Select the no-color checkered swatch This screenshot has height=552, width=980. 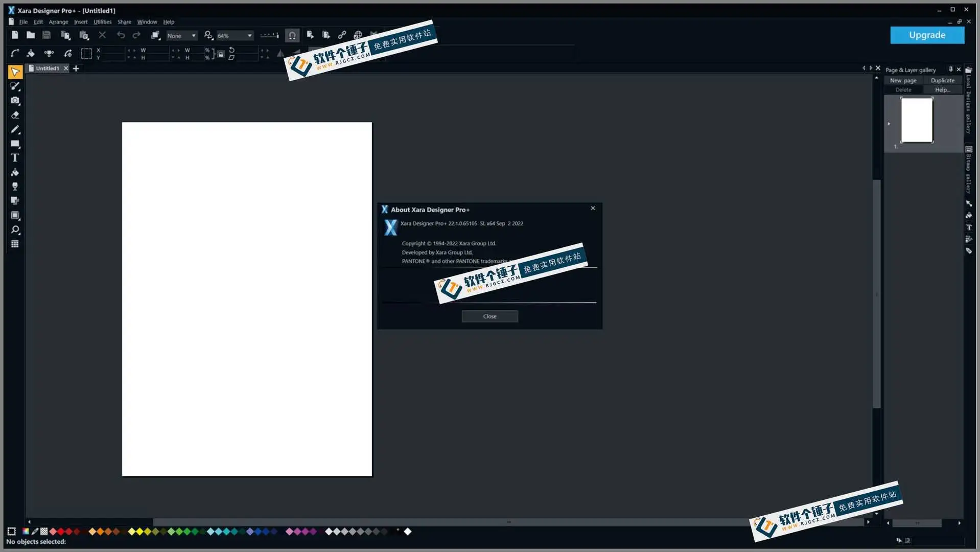tap(44, 532)
